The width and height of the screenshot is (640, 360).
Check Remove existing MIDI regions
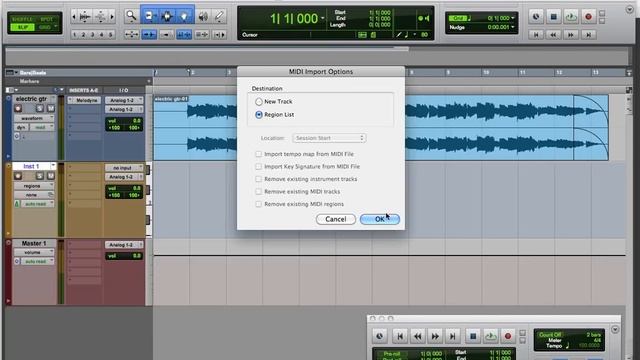pos(258,204)
